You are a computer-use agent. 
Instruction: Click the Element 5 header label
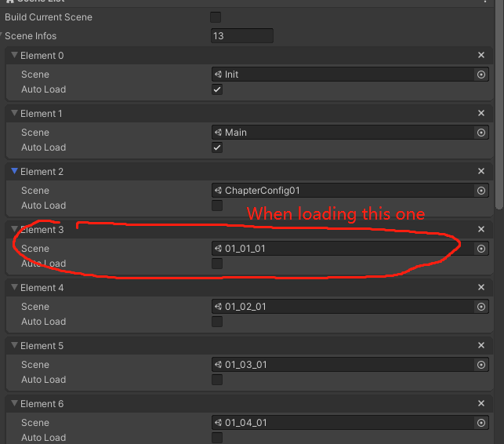pyautogui.click(x=42, y=345)
